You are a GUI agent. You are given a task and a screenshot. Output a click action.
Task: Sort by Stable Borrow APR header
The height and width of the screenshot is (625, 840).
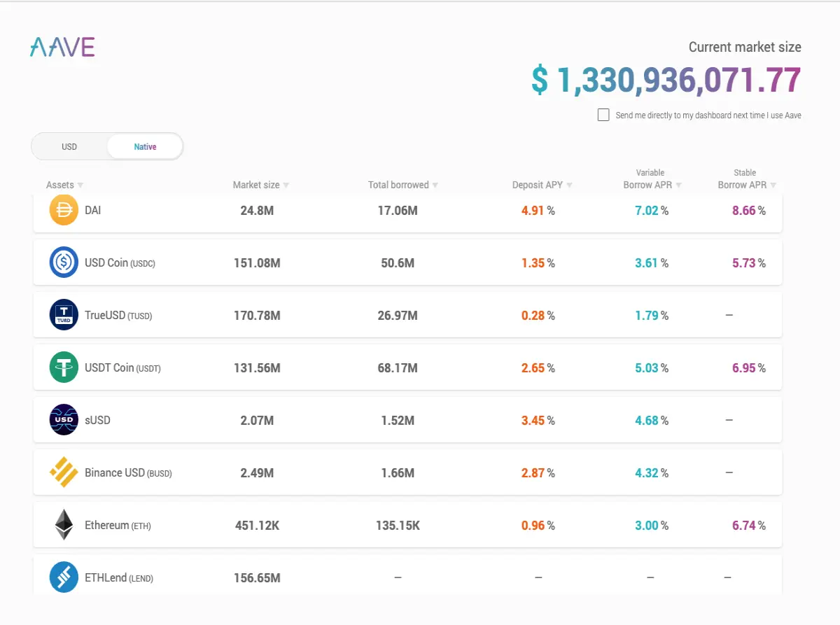coord(747,179)
